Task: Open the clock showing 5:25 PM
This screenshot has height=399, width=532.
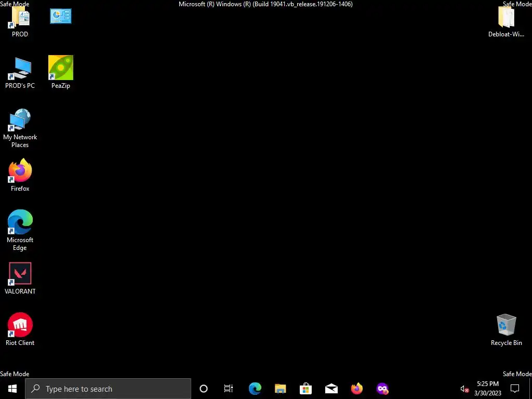Action: [487, 389]
